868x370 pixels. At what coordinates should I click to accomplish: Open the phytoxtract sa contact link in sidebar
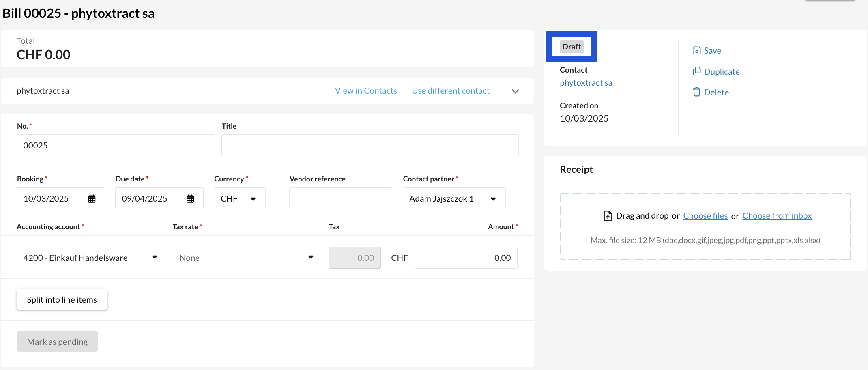click(586, 83)
